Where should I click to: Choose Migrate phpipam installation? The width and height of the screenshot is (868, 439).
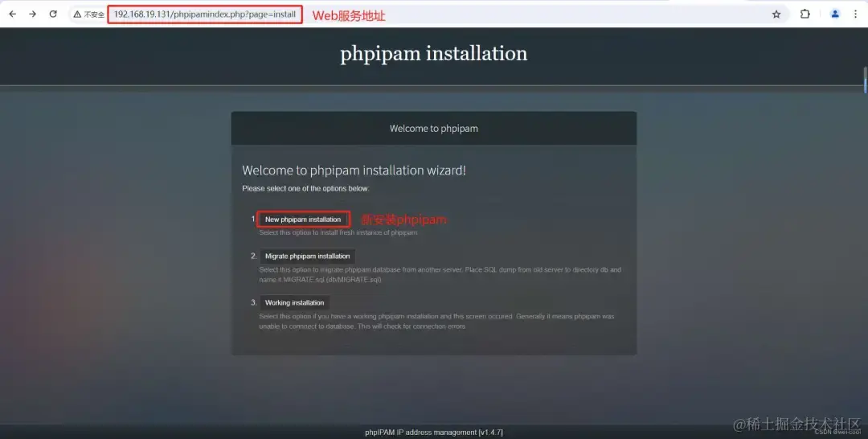tap(307, 256)
